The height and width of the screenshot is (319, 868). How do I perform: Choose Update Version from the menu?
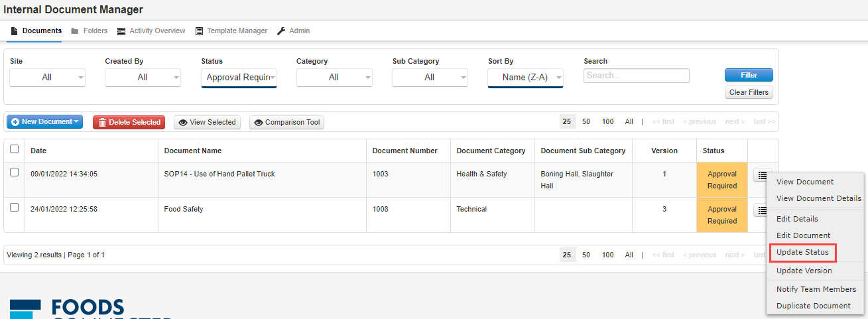[804, 271]
